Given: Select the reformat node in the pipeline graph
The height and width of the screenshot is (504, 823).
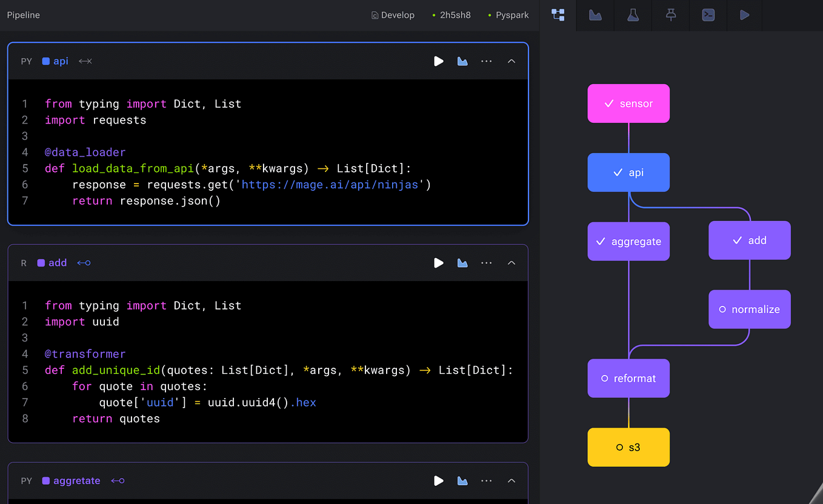Looking at the screenshot, I should 628,378.
